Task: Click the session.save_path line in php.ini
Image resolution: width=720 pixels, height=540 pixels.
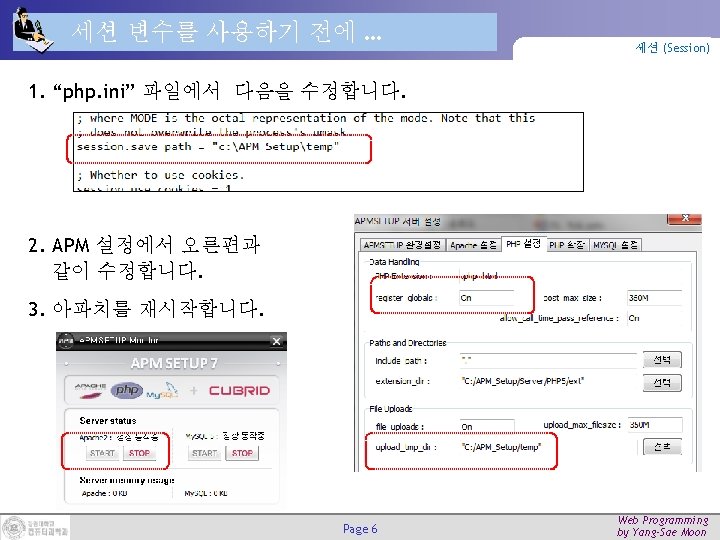Action: tap(208, 147)
